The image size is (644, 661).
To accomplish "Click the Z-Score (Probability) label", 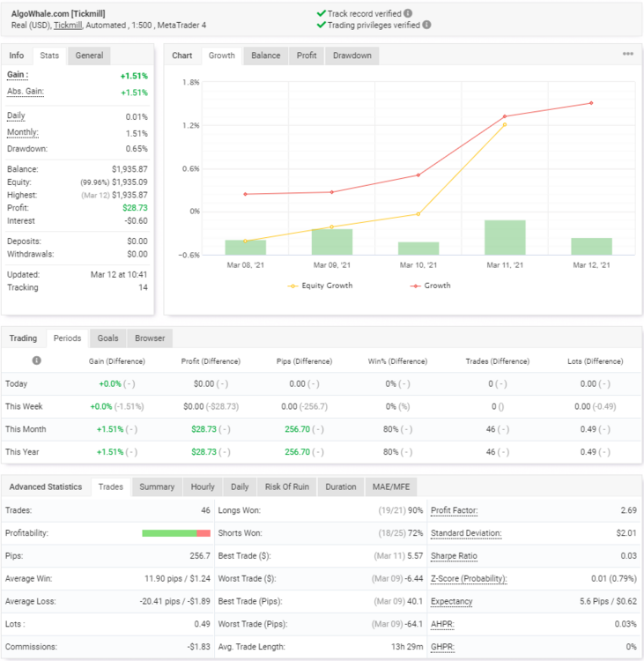I will tap(469, 579).
